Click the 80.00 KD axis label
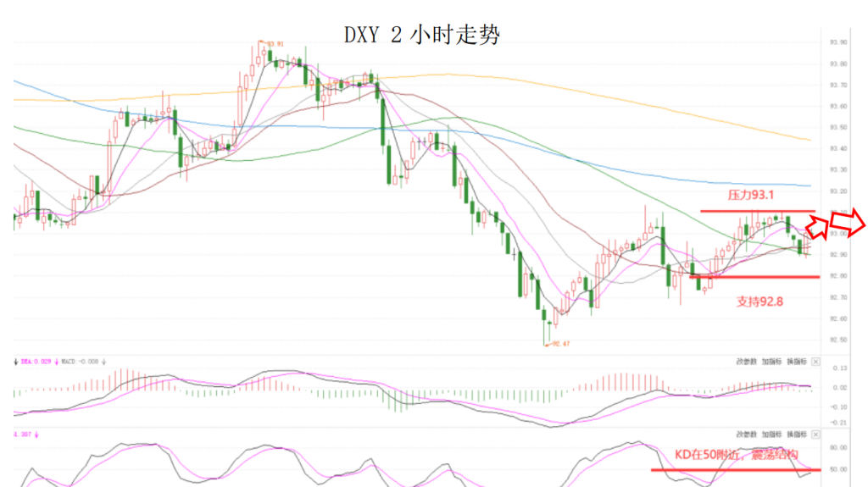The width and height of the screenshot is (868, 487). [838, 448]
